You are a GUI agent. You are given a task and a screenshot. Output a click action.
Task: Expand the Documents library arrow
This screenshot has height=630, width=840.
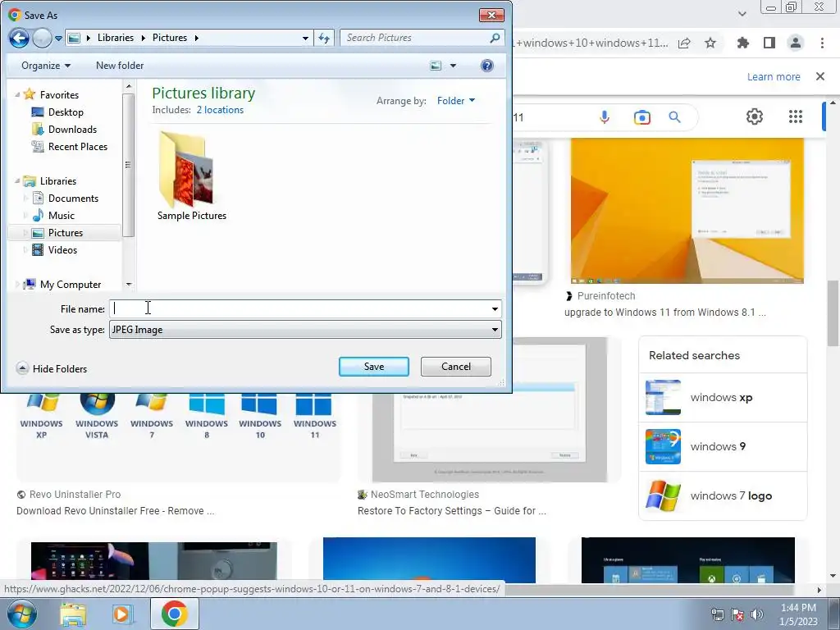(25, 199)
